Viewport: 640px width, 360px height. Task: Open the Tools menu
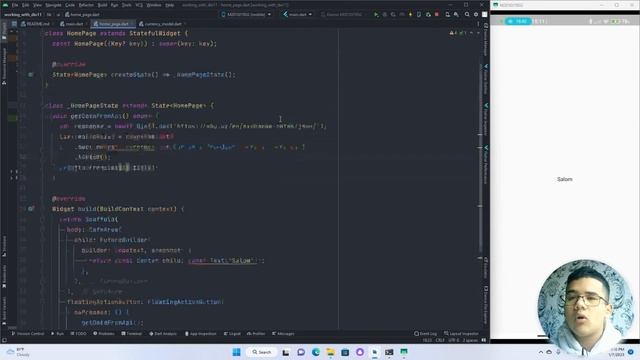[x=127, y=5]
